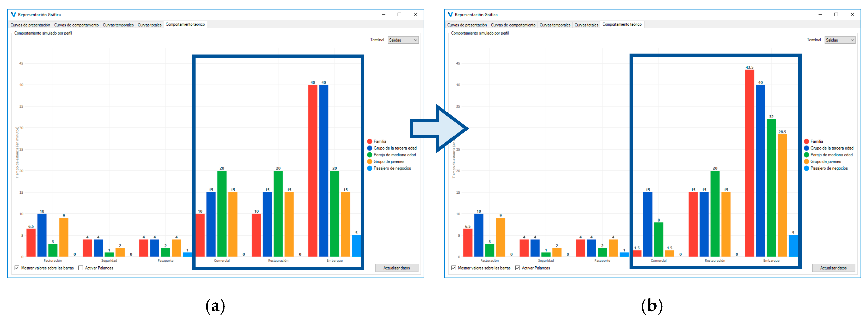Click the left window's V app logo icon
The width and height of the screenshot is (868, 319).
click(x=14, y=14)
